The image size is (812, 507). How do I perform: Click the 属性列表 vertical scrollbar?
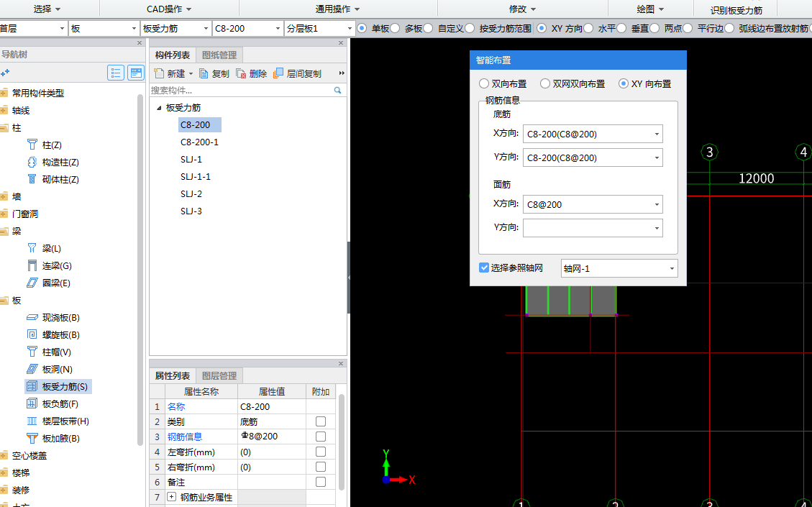[x=341, y=442]
